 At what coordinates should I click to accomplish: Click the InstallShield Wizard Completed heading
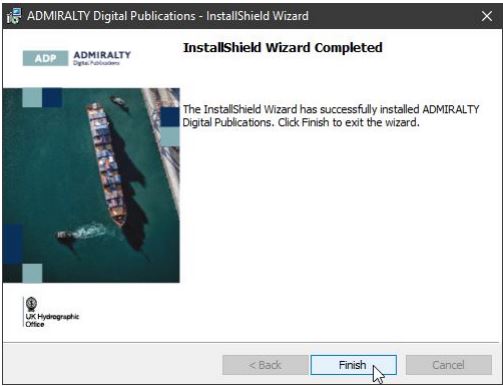point(283,48)
